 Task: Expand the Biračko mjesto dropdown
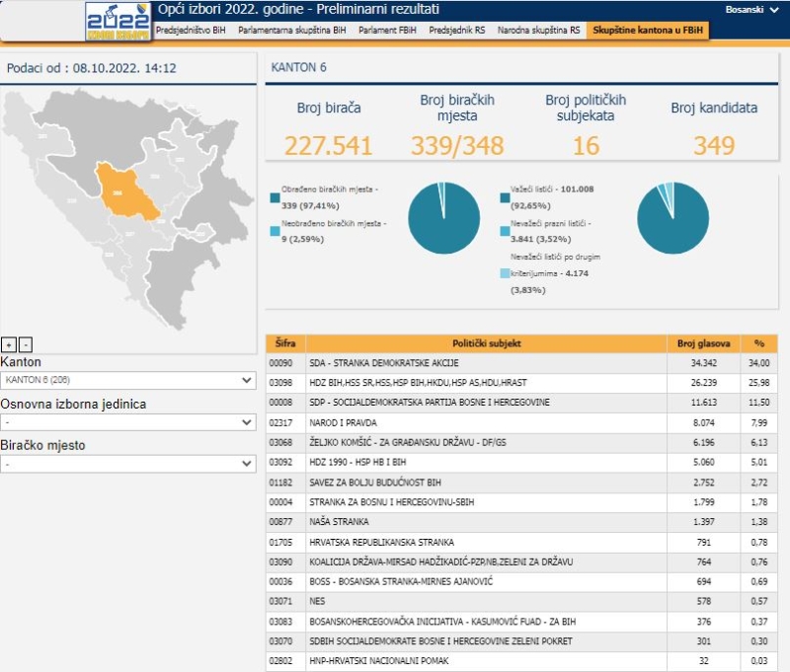[x=128, y=463]
